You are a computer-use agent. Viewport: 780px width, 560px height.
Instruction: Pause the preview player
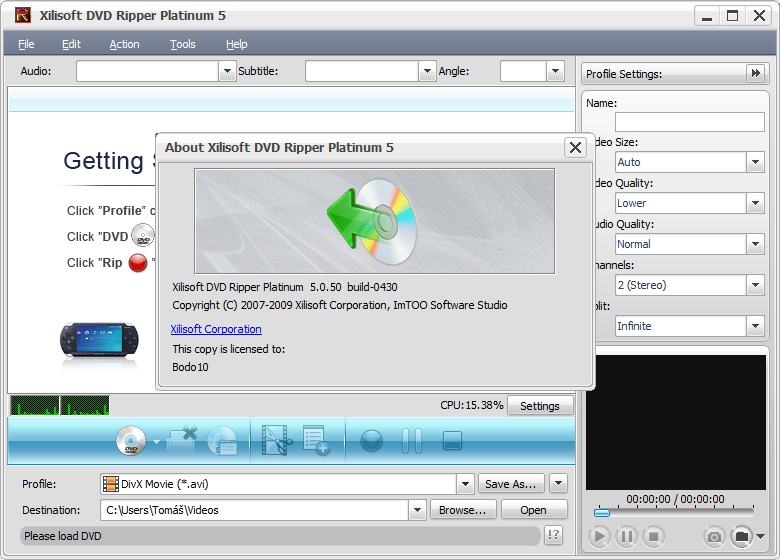coord(627,537)
